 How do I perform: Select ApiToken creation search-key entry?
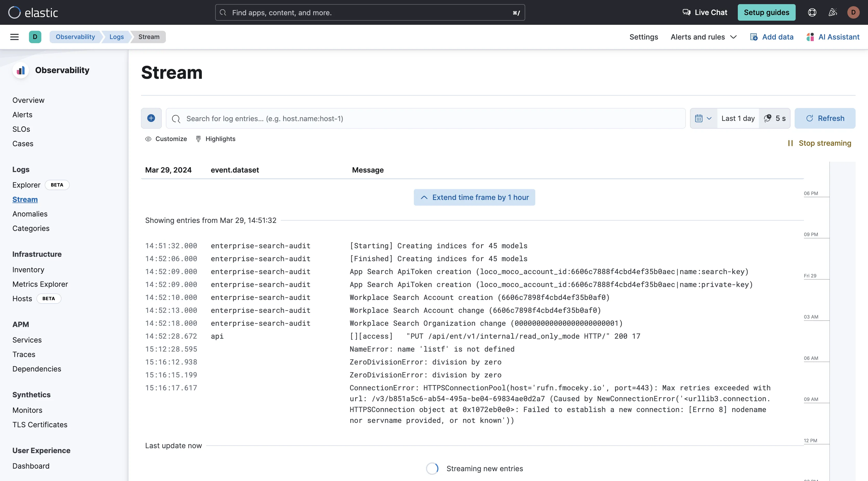(472, 271)
